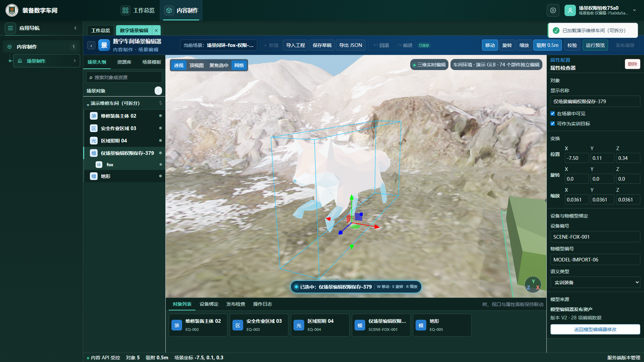Switch the viewport to 顶视图
Image resolution: width=644 pixels, height=362 pixels.
click(x=196, y=65)
